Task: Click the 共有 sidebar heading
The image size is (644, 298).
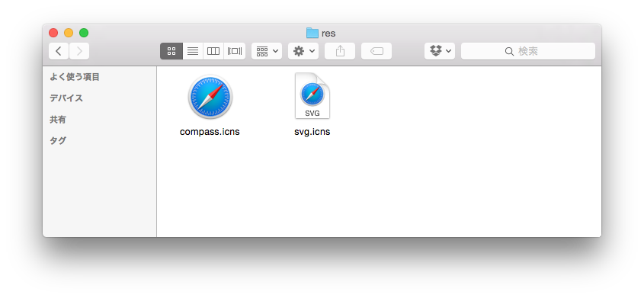Action: [x=58, y=120]
